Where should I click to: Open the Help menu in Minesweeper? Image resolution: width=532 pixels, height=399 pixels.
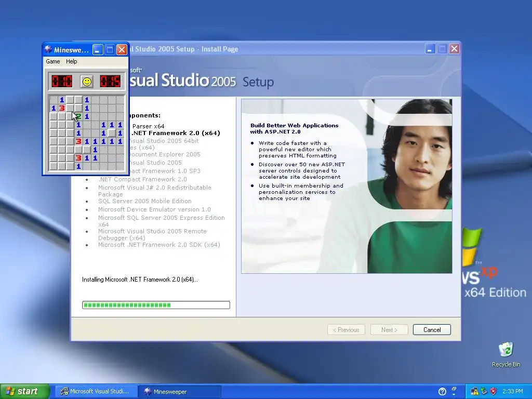[71, 61]
